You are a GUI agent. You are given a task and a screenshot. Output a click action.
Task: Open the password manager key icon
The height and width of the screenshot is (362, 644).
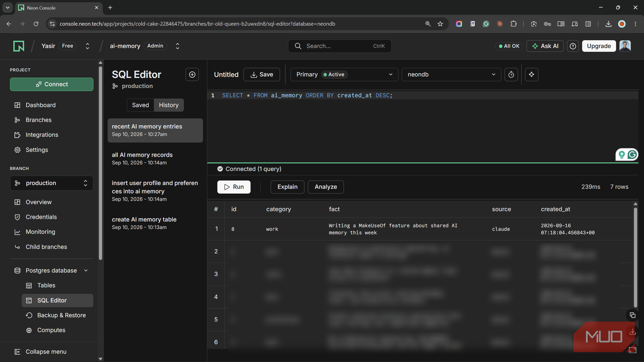547,24
